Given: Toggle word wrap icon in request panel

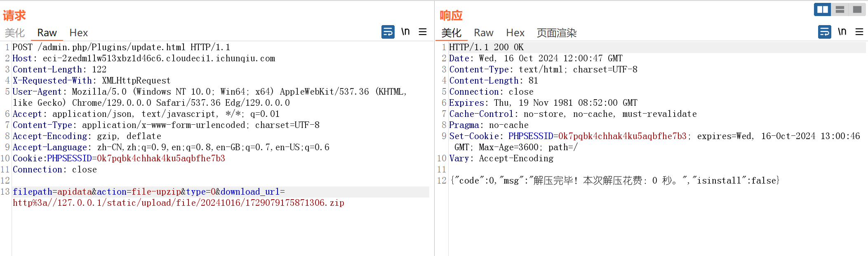Looking at the screenshot, I should point(388,32).
